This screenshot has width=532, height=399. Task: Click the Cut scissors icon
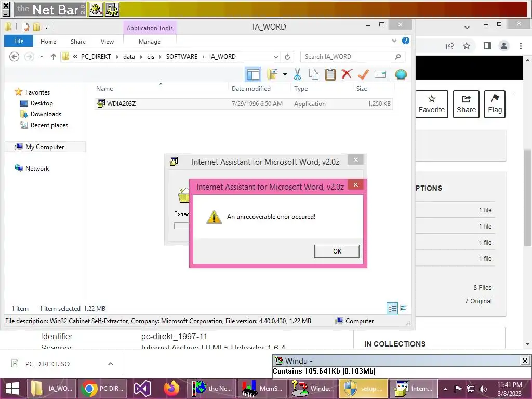click(x=297, y=74)
